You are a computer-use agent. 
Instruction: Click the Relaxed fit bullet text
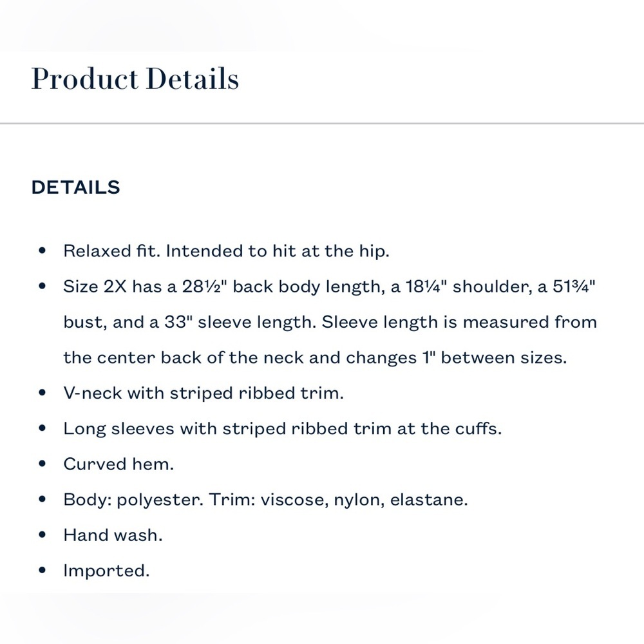[x=226, y=251]
